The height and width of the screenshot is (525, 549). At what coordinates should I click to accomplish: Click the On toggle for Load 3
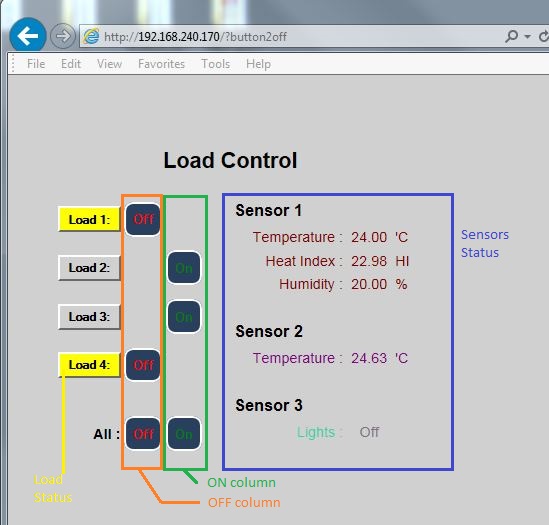184,317
